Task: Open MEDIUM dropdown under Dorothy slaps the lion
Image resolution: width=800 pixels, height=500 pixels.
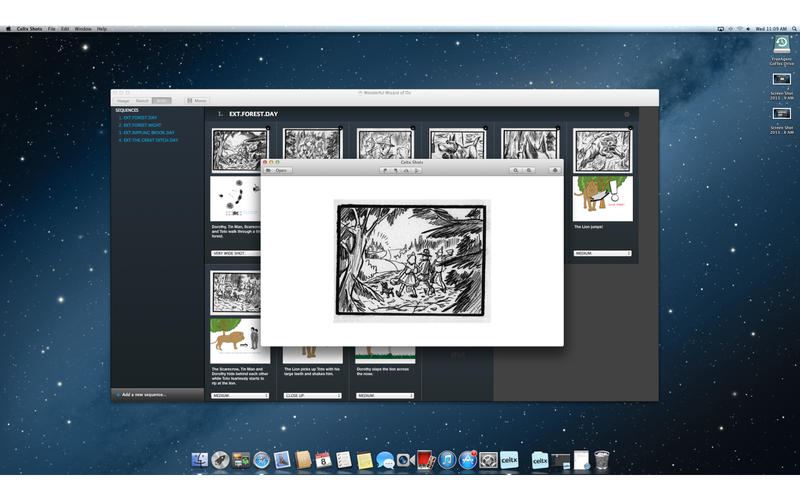Action: [385, 395]
